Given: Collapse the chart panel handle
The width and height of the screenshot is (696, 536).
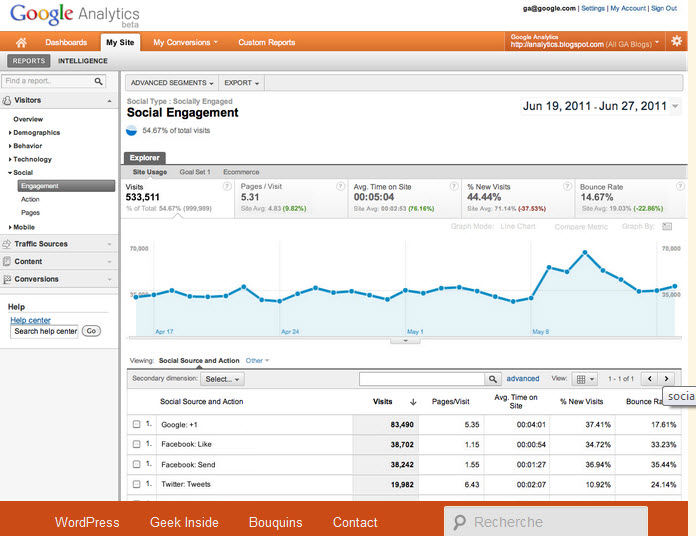Looking at the screenshot, I should (405, 341).
